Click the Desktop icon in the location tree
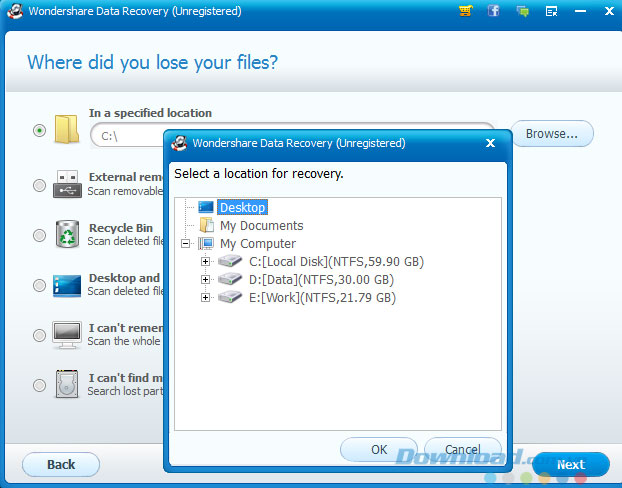This screenshot has height=488, width=622. point(206,207)
